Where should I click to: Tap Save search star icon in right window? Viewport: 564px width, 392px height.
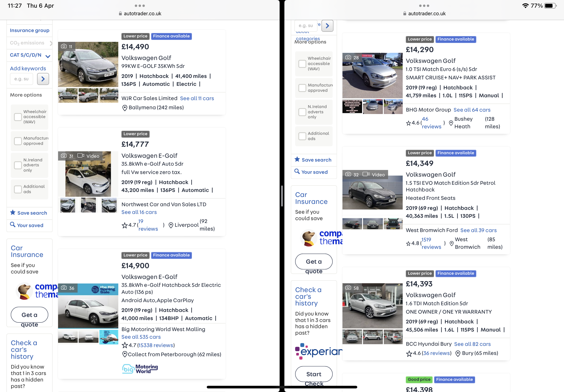[x=297, y=159]
